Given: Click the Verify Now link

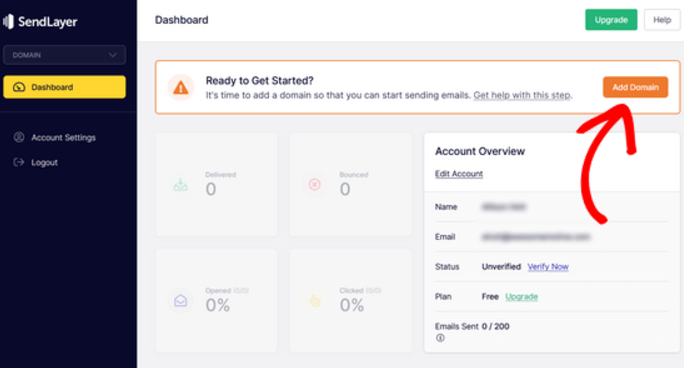Looking at the screenshot, I should (x=548, y=266).
